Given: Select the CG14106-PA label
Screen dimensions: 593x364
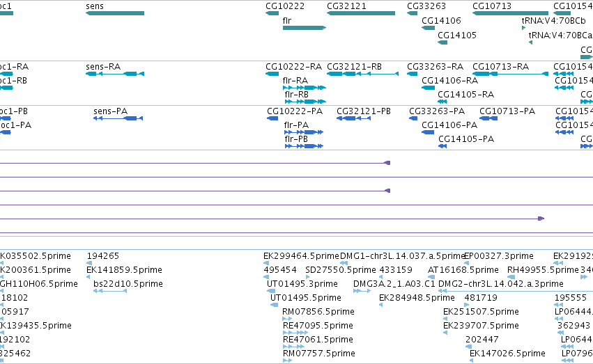Looking at the screenshot, I should point(449,125).
